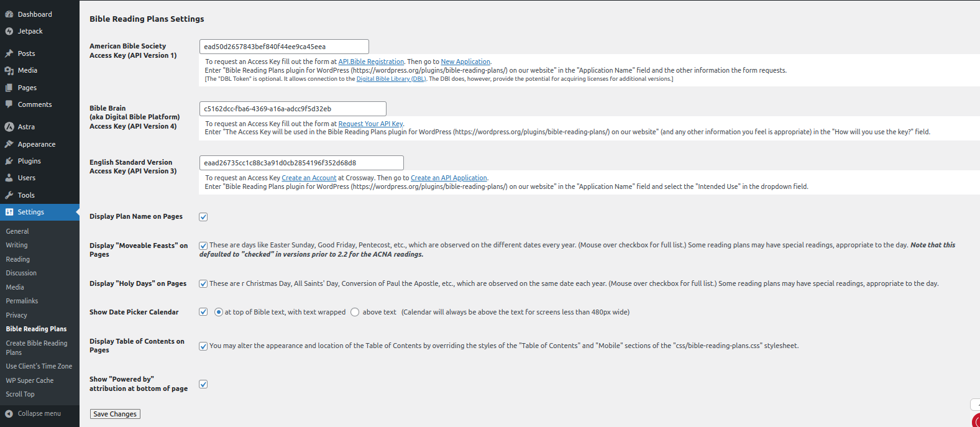Click the Plugins plug icon
The image size is (980, 427).
9,161
